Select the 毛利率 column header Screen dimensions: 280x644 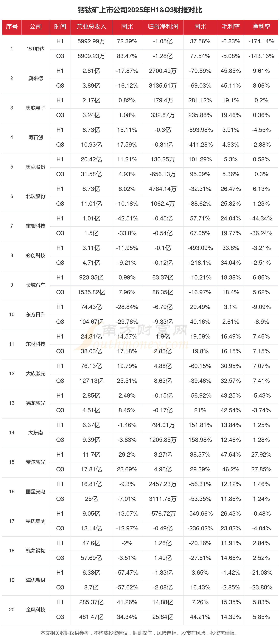coord(231,27)
